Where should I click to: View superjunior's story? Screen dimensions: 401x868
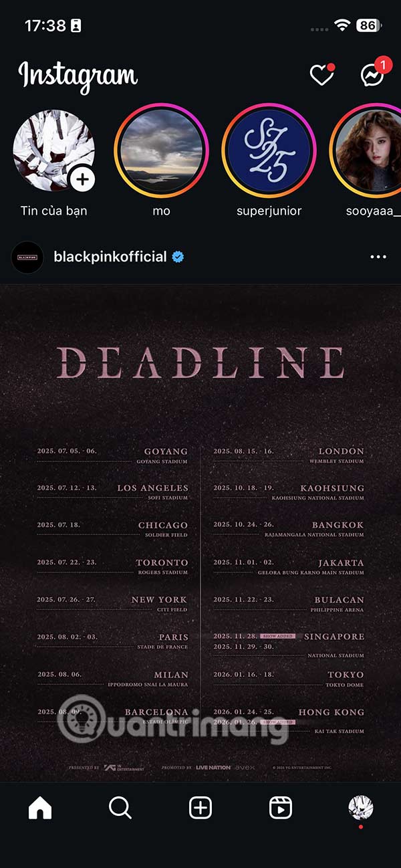point(269,150)
